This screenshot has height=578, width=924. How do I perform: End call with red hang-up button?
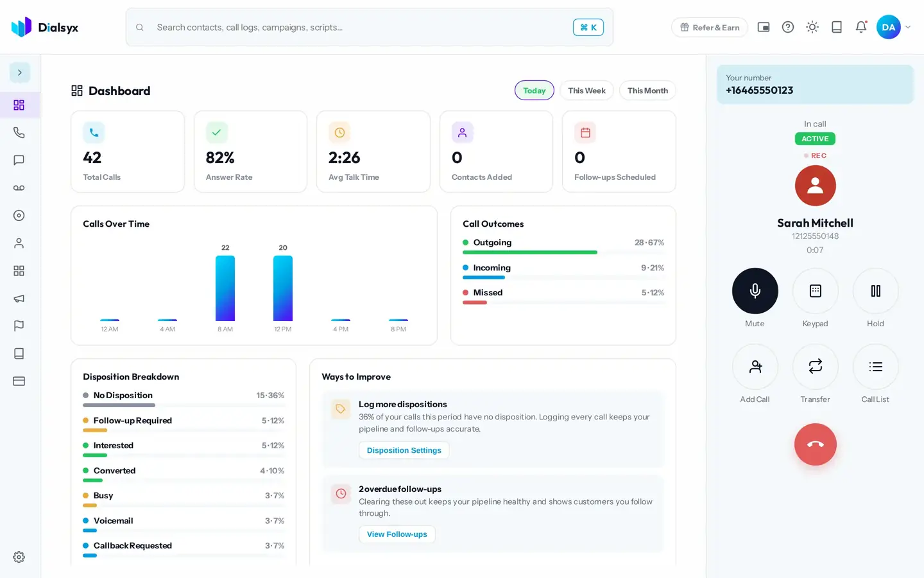[815, 444]
